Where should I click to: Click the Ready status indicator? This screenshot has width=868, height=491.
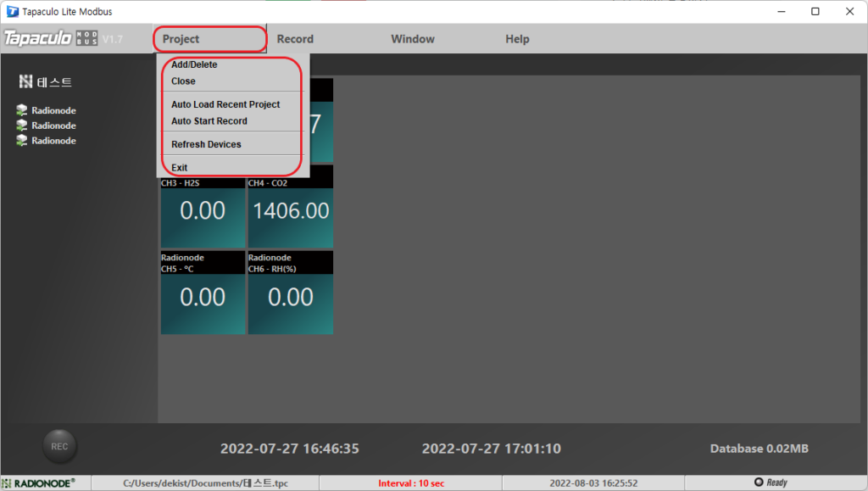point(771,483)
